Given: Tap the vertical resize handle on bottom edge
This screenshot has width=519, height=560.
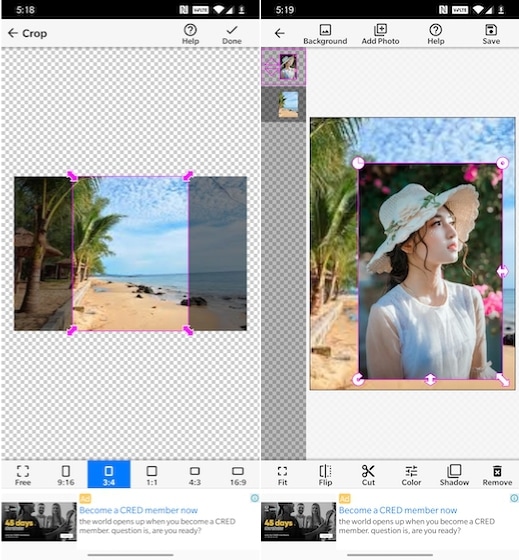Looking at the screenshot, I should [x=430, y=379].
